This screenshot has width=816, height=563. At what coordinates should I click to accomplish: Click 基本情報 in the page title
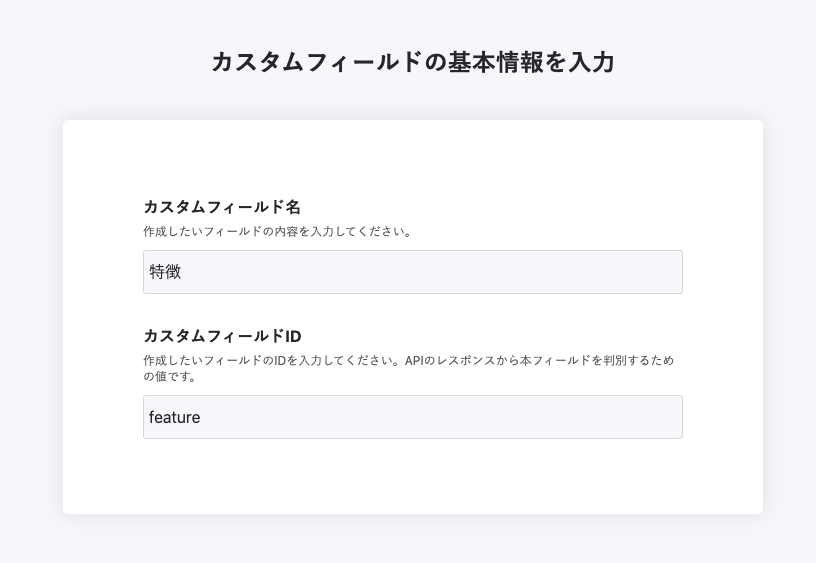(x=489, y=62)
